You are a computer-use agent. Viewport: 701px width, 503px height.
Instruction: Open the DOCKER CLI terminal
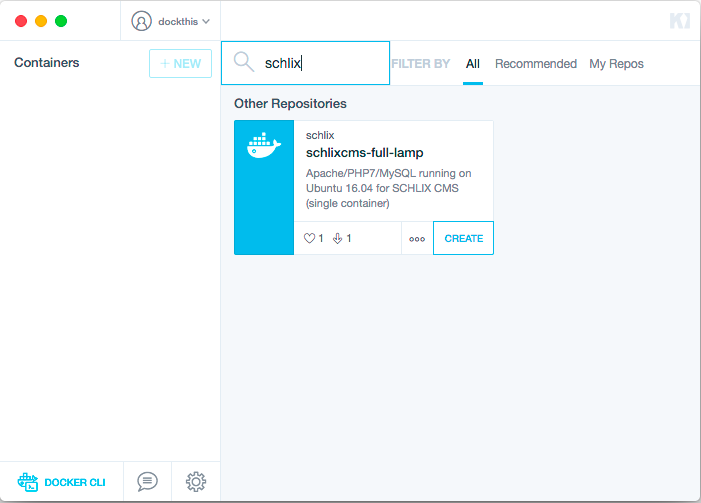[62, 482]
